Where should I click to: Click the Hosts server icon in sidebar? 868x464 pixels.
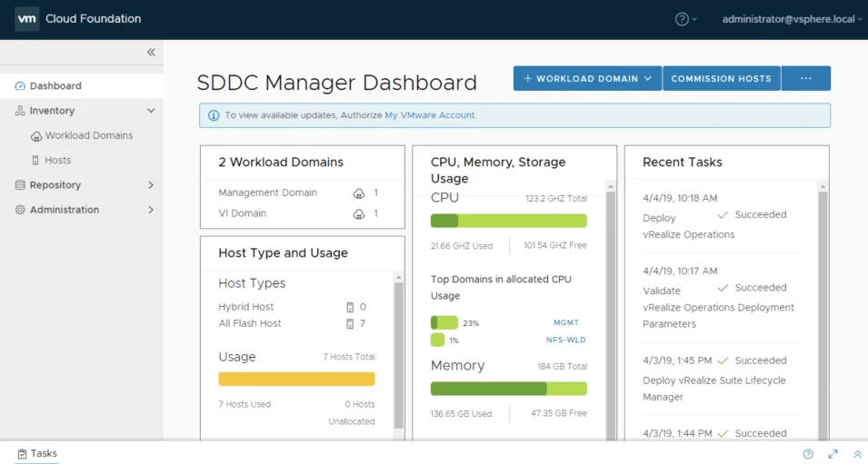35,161
